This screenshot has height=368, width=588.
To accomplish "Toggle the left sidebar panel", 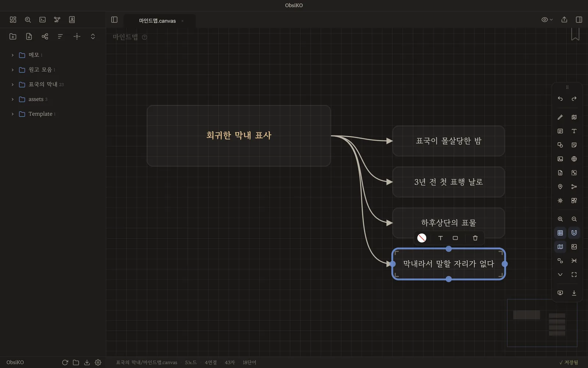I will (114, 20).
